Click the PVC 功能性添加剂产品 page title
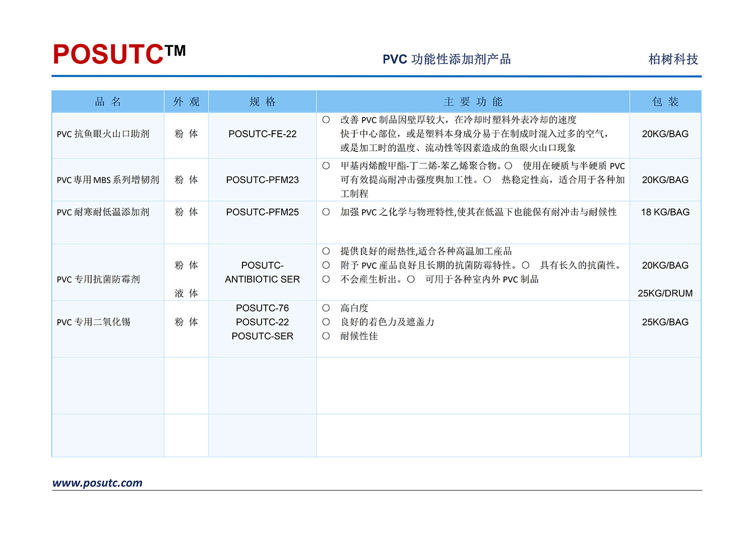This screenshot has width=756, height=535. coord(447,60)
